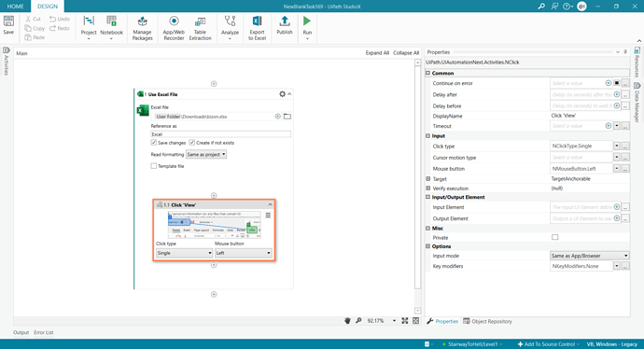Toggle the Create if not exists checkbox

click(x=192, y=143)
